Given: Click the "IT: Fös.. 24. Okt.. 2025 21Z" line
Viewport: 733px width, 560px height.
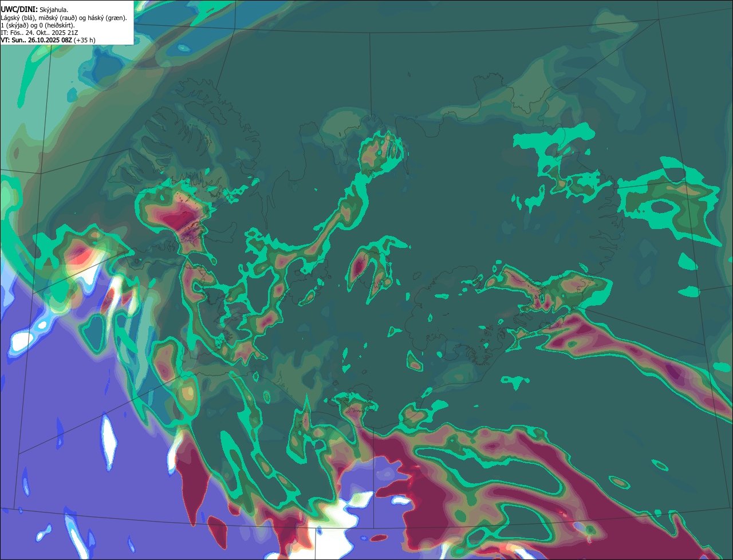Looking at the screenshot, I should (x=40, y=33).
